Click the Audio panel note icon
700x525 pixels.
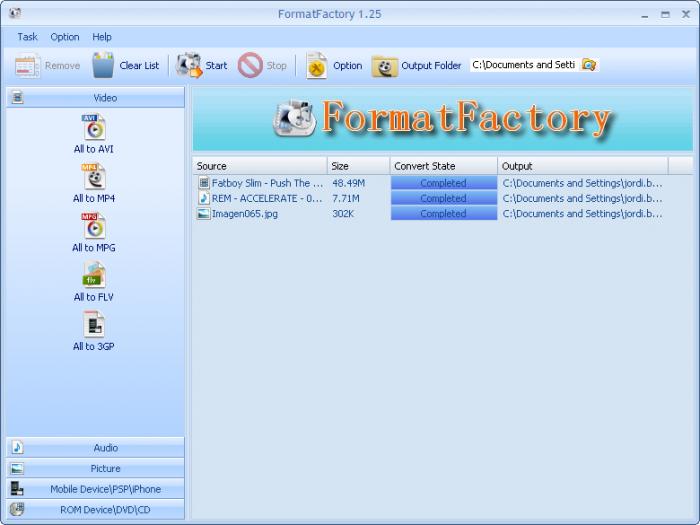tap(17, 447)
